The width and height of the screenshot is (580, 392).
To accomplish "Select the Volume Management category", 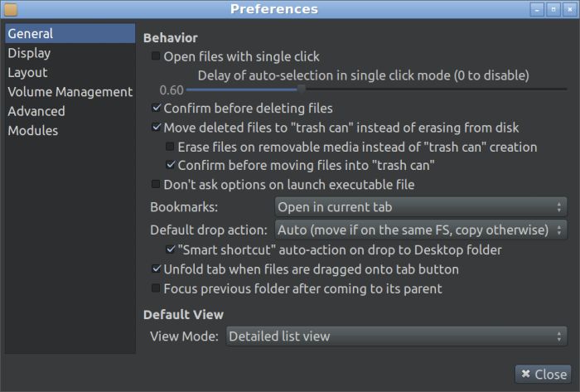I will (x=70, y=92).
